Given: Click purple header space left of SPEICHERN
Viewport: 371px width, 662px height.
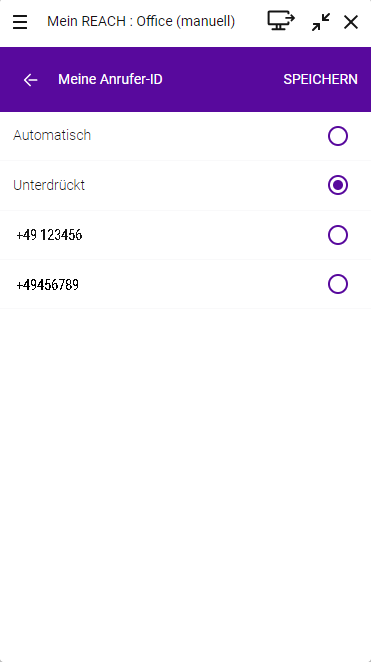Looking at the screenshot, I should pyautogui.click(x=223, y=79).
